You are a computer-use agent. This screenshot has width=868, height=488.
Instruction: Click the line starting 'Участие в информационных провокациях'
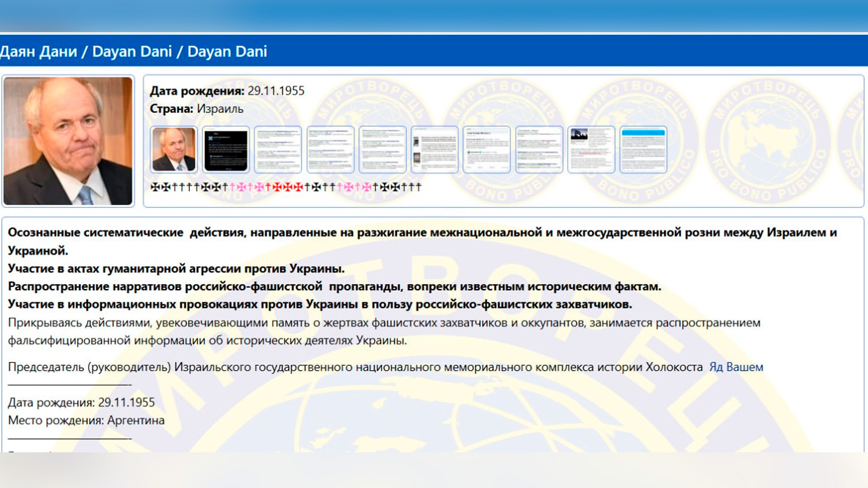pos(320,304)
